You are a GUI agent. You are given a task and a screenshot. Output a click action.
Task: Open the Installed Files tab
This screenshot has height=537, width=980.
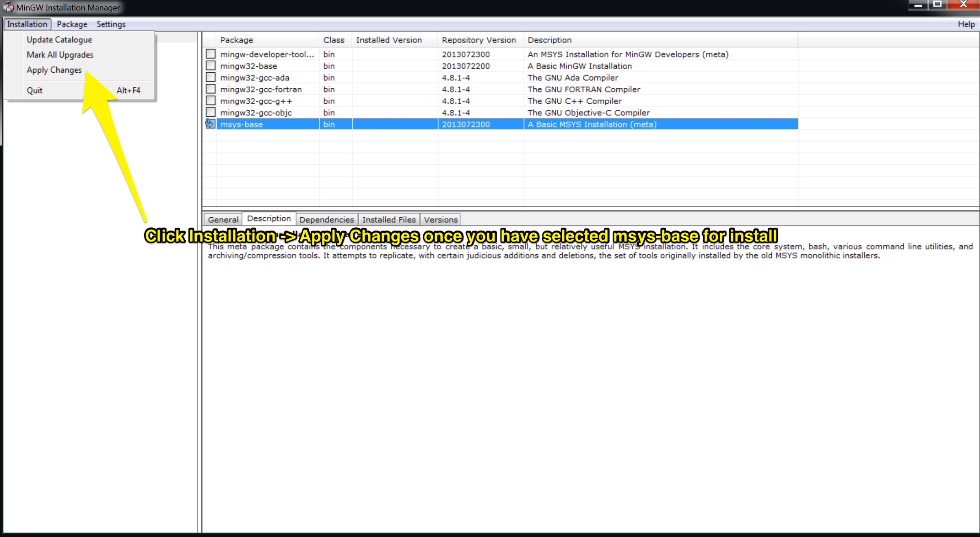click(x=389, y=220)
